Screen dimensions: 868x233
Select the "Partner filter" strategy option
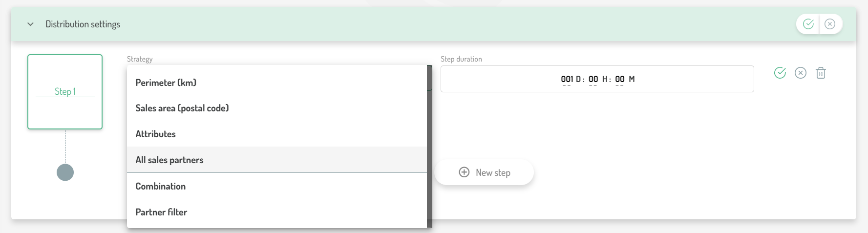161,212
